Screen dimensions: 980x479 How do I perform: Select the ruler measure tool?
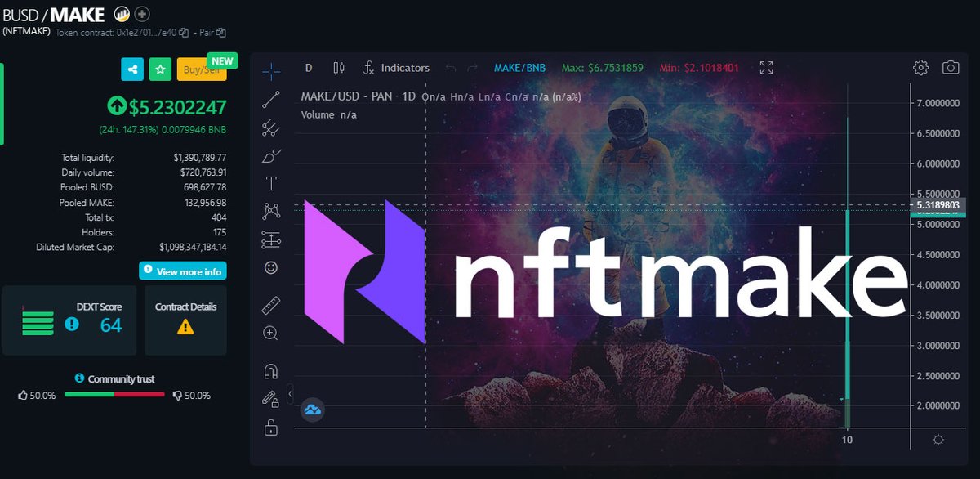(x=271, y=306)
